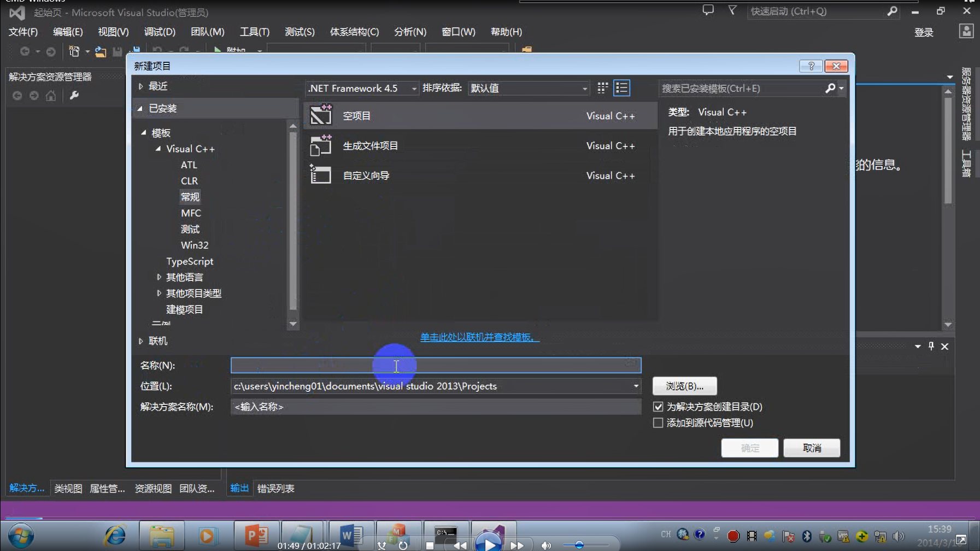
Task: Pin the output panel with the pushpin
Action: (x=931, y=346)
